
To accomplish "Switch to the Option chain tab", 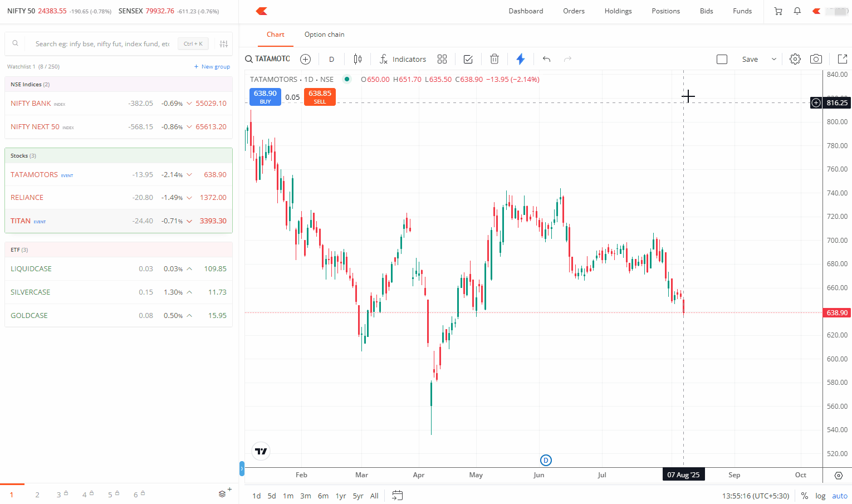I will click(324, 35).
